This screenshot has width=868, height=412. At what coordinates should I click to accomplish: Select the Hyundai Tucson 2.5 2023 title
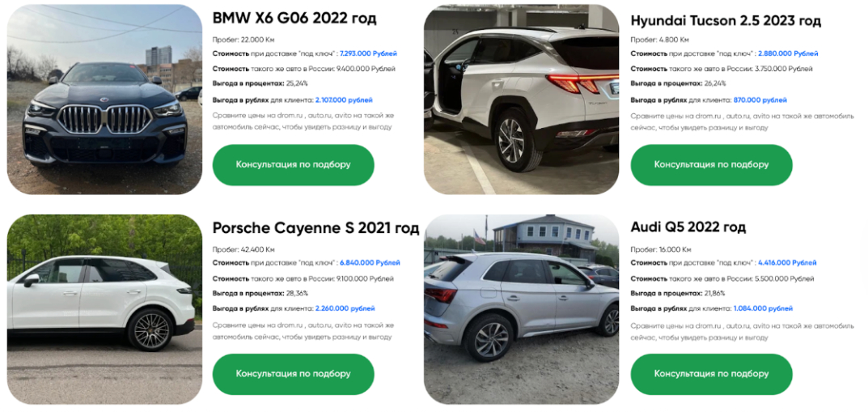[726, 21]
